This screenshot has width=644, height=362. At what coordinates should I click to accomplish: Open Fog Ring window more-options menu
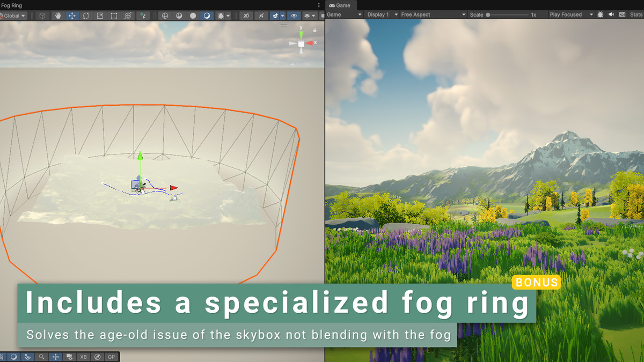(x=319, y=5)
